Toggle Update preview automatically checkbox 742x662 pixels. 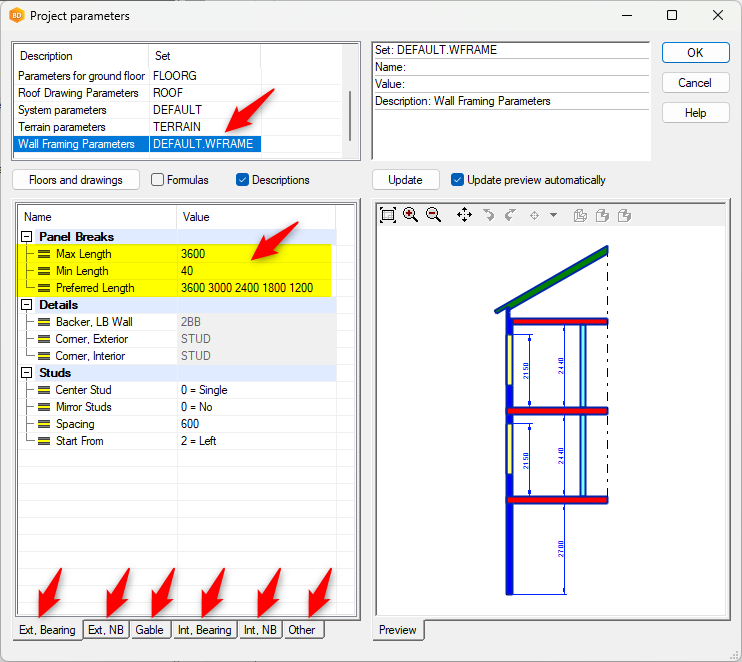click(x=458, y=180)
